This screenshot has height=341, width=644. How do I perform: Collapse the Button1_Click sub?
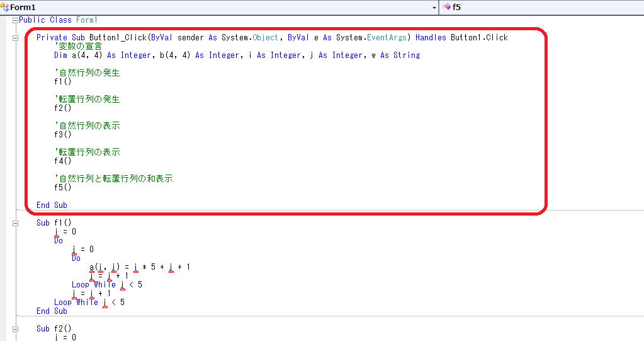click(x=15, y=38)
